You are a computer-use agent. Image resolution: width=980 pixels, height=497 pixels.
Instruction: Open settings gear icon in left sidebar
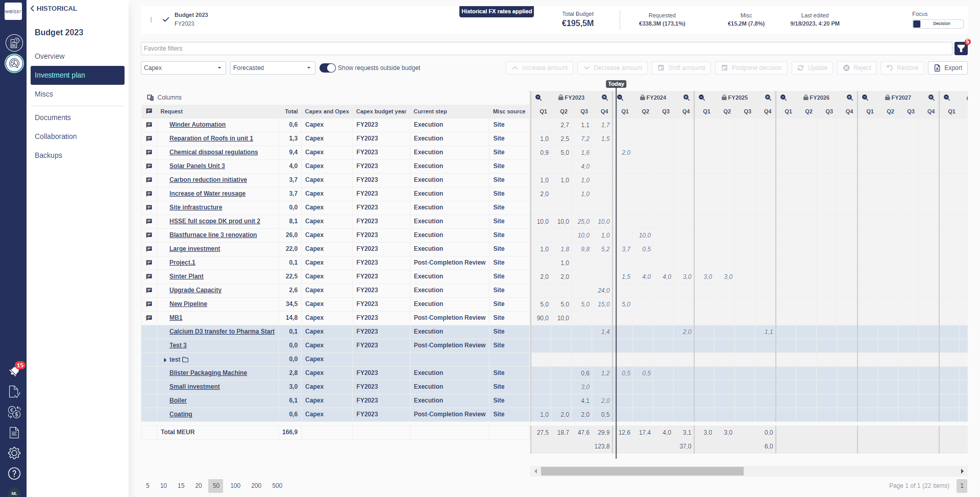pyautogui.click(x=14, y=453)
